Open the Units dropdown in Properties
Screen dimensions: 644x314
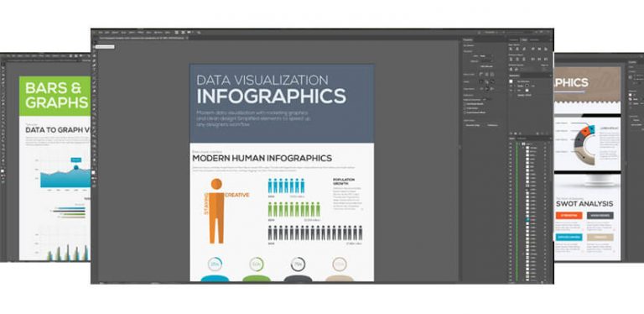click(486, 56)
